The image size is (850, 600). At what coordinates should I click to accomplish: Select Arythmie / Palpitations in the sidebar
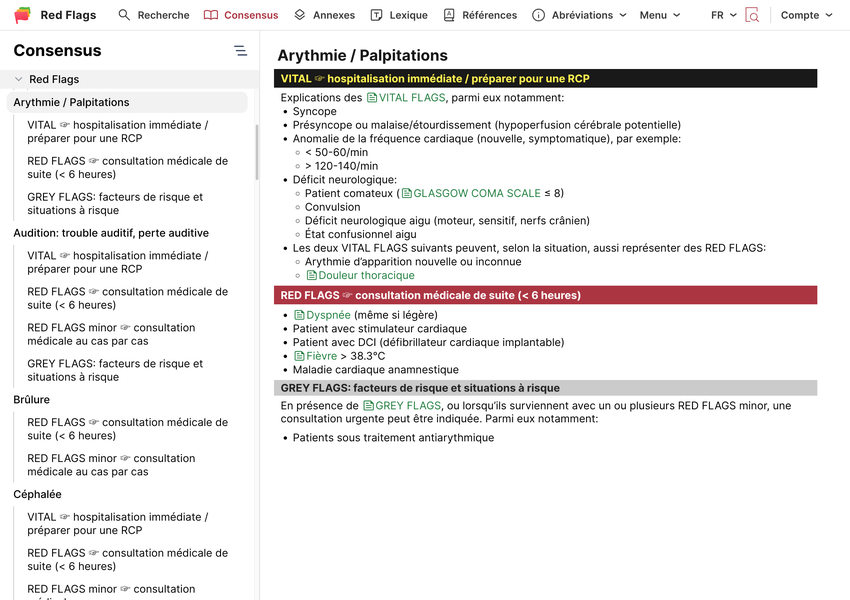pos(71,102)
